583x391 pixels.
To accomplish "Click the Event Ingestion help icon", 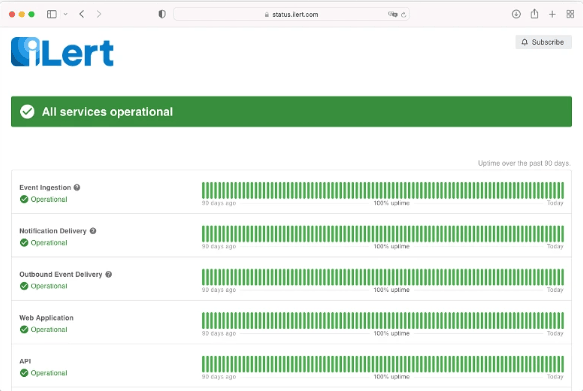I will click(77, 187).
